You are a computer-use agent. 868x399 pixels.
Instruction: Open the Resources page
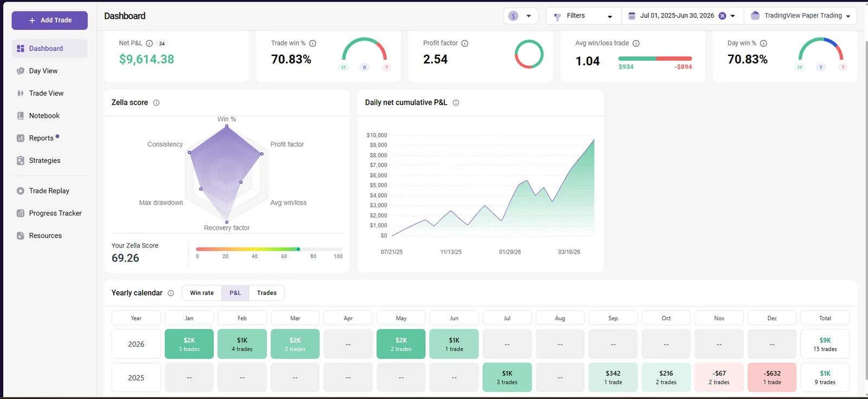point(49,236)
